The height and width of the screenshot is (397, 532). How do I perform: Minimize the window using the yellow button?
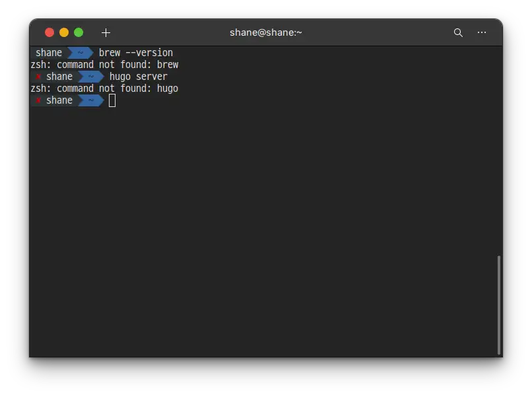pos(64,32)
